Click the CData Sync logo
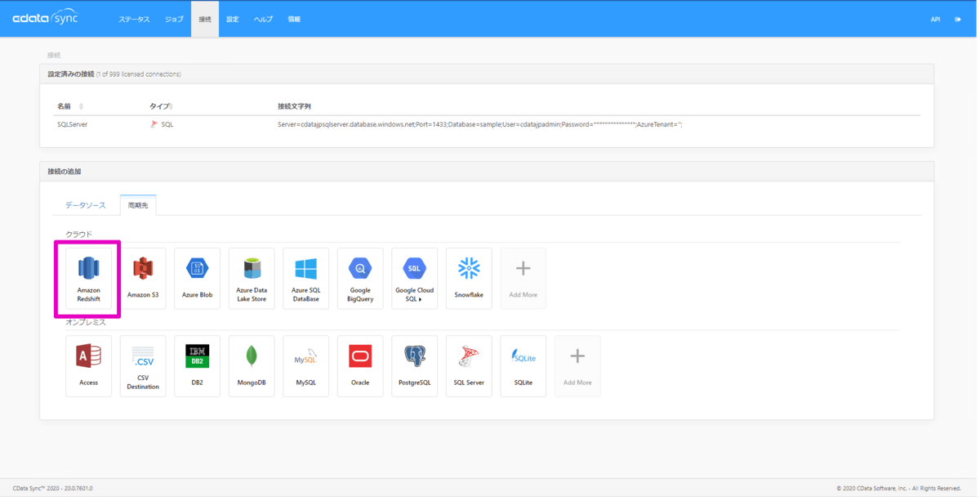This screenshot has height=497, width=980. 45,18
